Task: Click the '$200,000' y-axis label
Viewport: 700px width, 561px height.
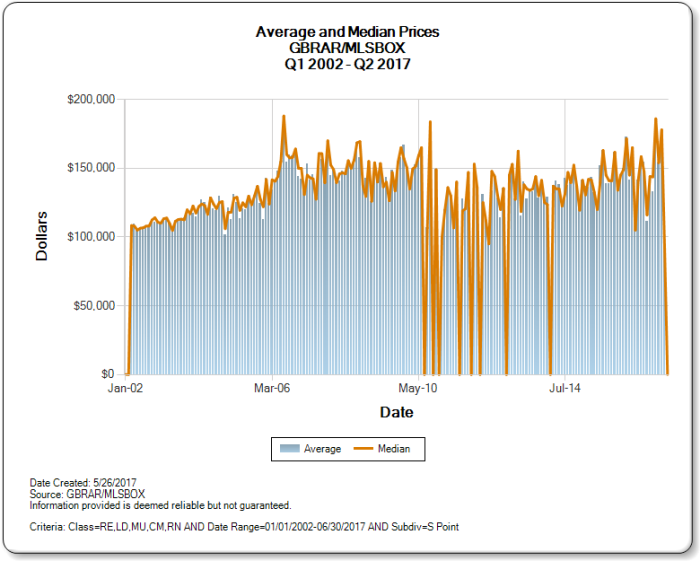Action: (x=91, y=99)
